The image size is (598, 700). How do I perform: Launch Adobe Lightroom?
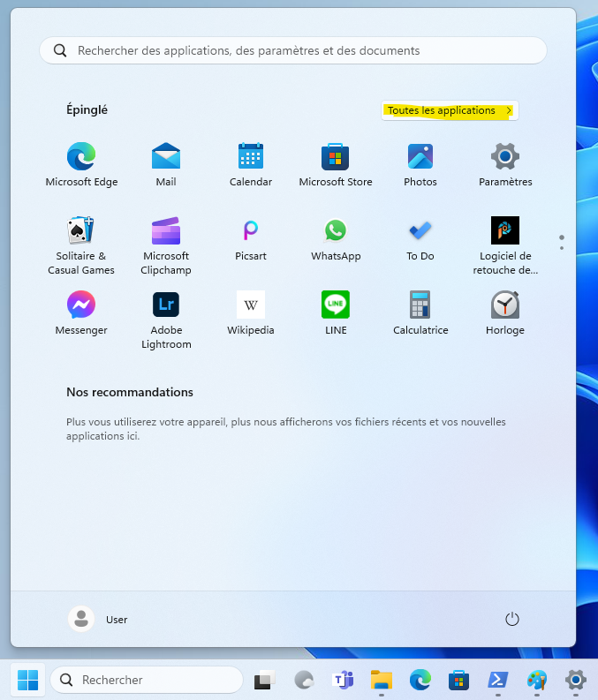[x=166, y=320]
